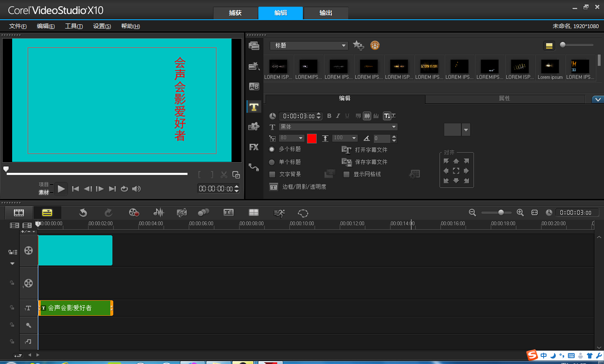Open the sound mixer waveform icon
The image size is (604, 364).
159,213
